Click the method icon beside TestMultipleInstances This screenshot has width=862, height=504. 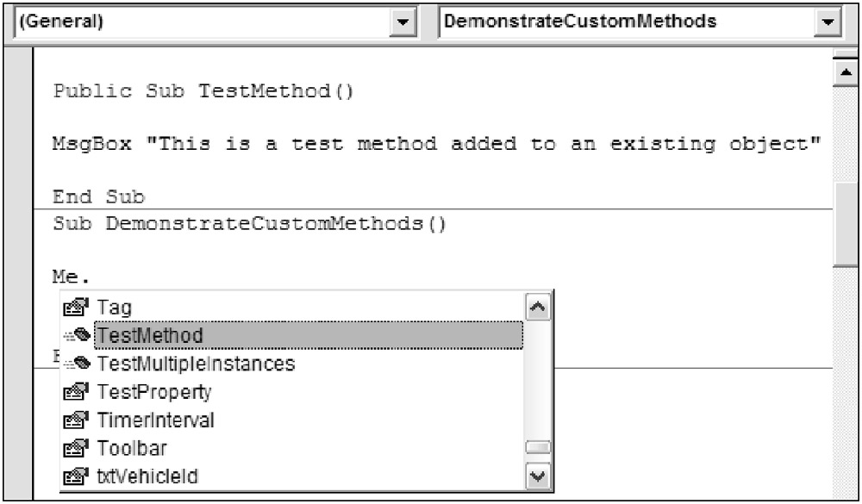click(77, 364)
